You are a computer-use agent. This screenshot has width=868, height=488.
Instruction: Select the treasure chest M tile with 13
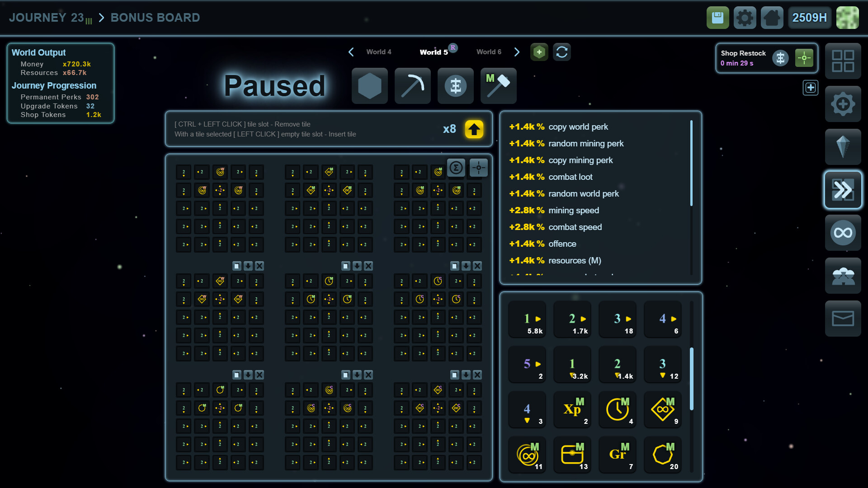572,455
